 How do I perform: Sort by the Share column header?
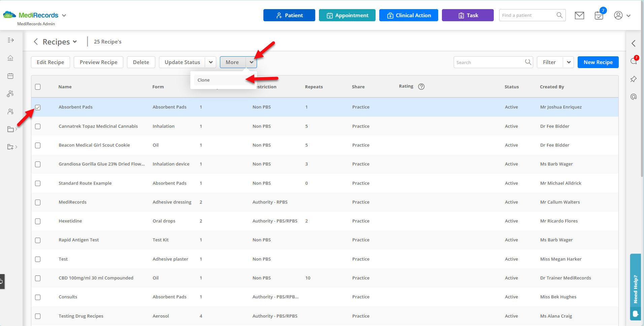(x=358, y=87)
